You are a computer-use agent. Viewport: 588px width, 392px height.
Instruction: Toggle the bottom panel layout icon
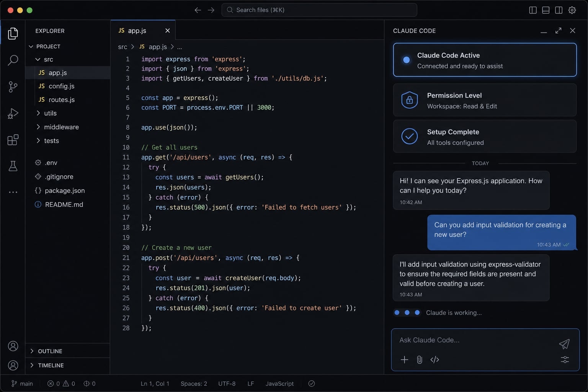coord(546,10)
